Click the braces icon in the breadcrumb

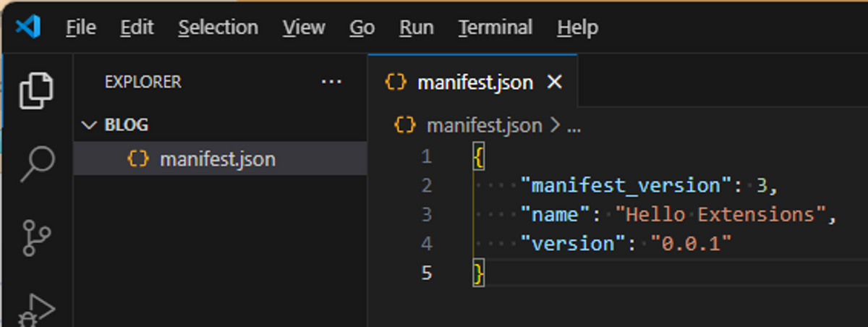(x=404, y=125)
